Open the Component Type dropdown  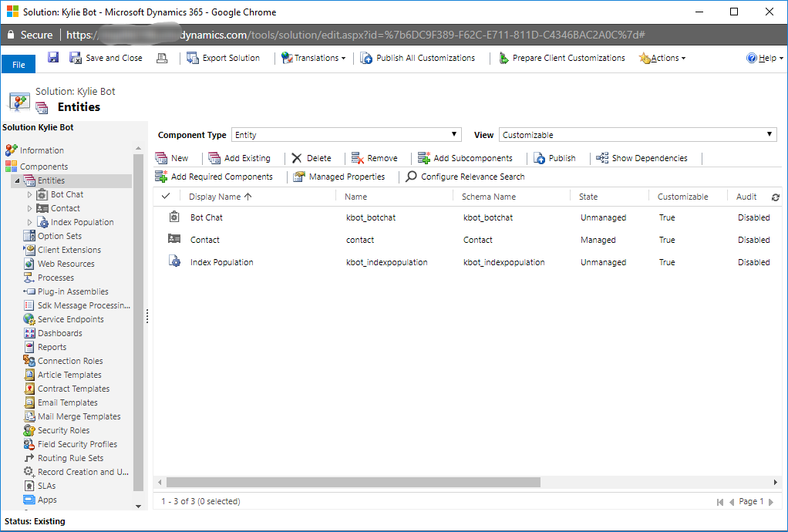346,135
